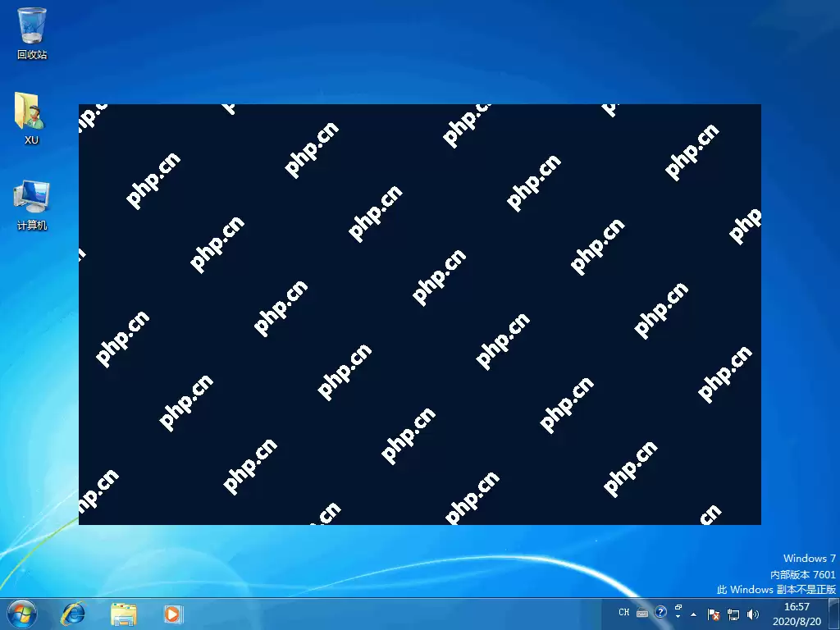
Task: Click an empty area of the taskbar
Action: (x=394, y=614)
